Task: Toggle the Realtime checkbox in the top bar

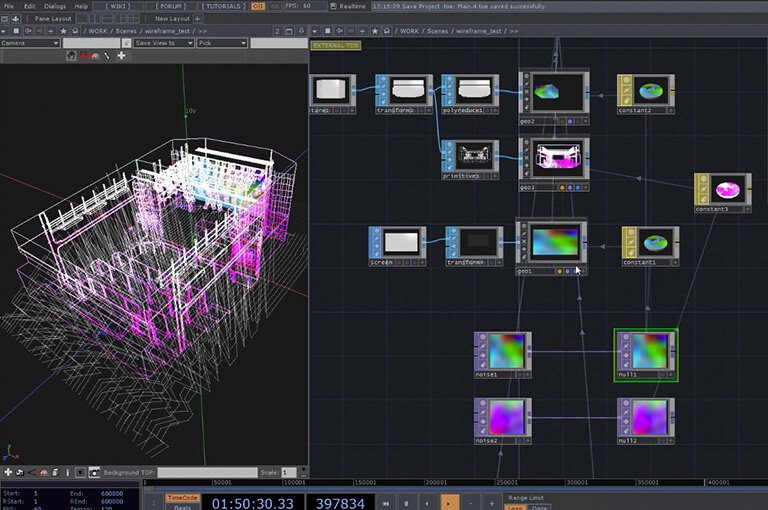Action: click(x=333, y=6)
